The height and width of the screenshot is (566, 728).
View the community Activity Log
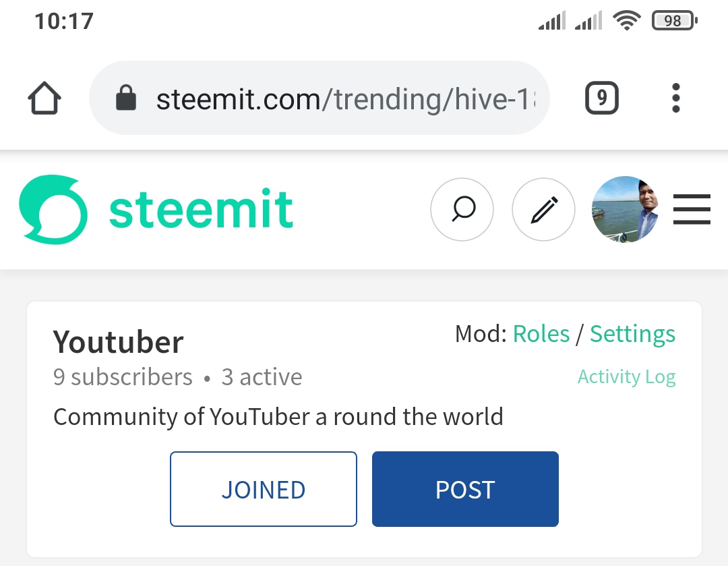click(626, 376)
